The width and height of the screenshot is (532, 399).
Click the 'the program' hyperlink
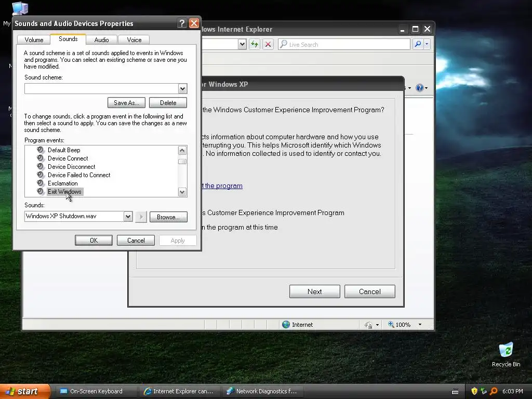coord(222,186)
